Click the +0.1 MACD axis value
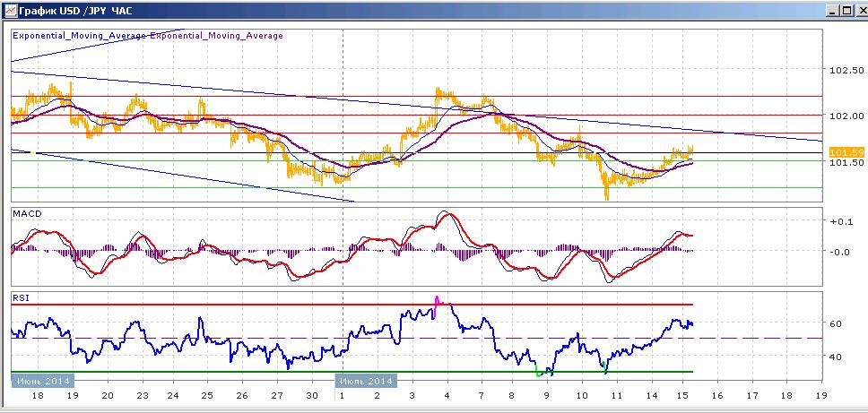 tap(839, 221)
